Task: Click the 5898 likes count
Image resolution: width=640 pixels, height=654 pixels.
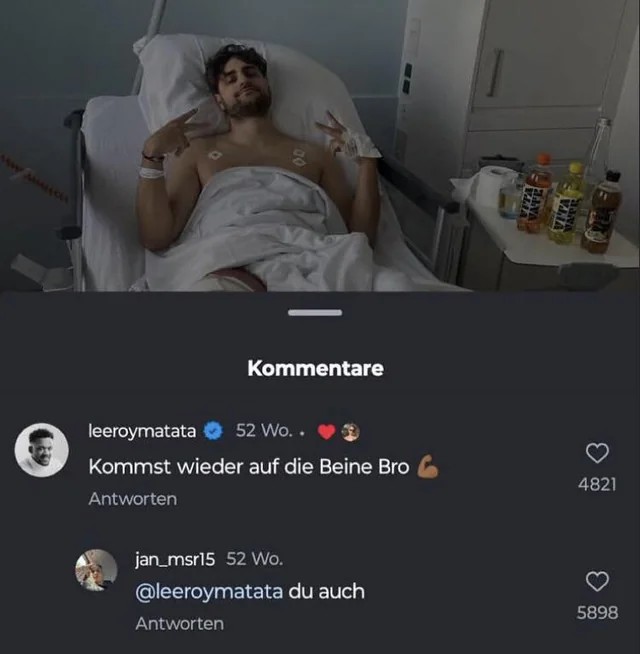Action: tap(597, 612)
